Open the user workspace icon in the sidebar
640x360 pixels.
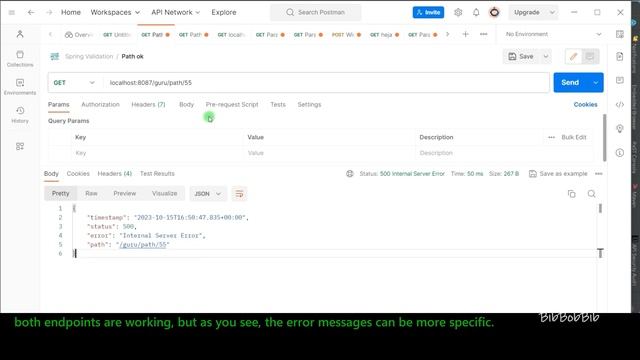[20, 34]
